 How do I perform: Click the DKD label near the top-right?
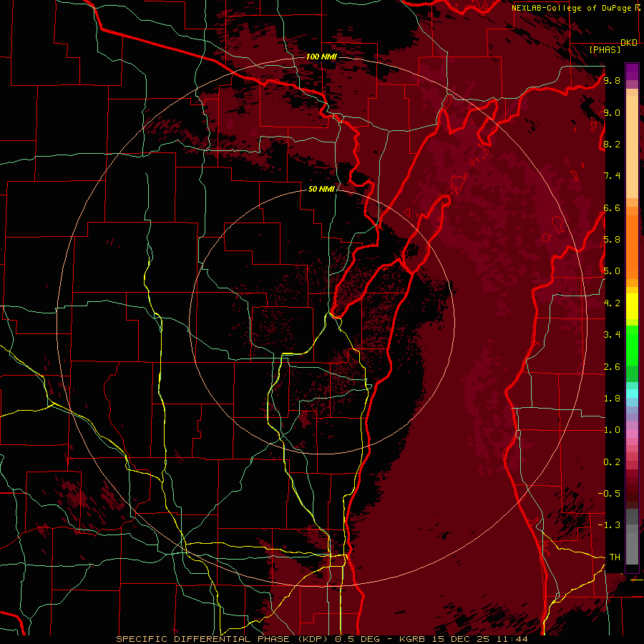pos(629,43)
